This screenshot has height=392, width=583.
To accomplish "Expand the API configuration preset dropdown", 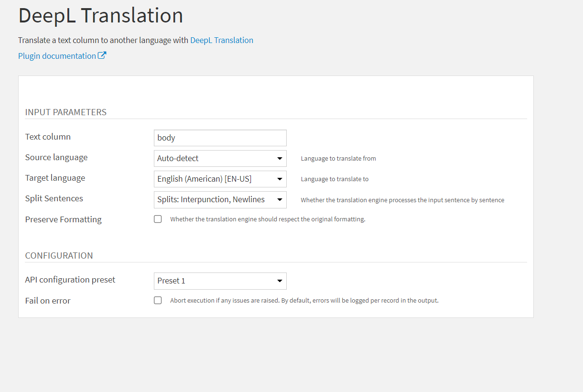I will (x=220, y=281).
